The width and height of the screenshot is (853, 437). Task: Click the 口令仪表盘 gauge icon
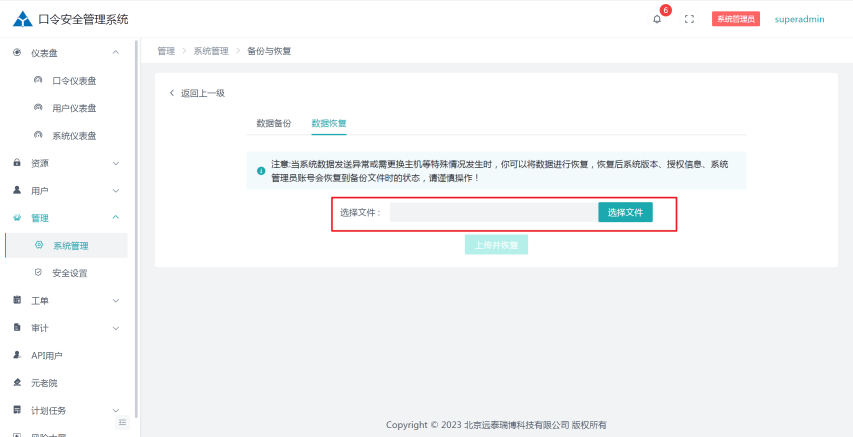pos(38,81)
